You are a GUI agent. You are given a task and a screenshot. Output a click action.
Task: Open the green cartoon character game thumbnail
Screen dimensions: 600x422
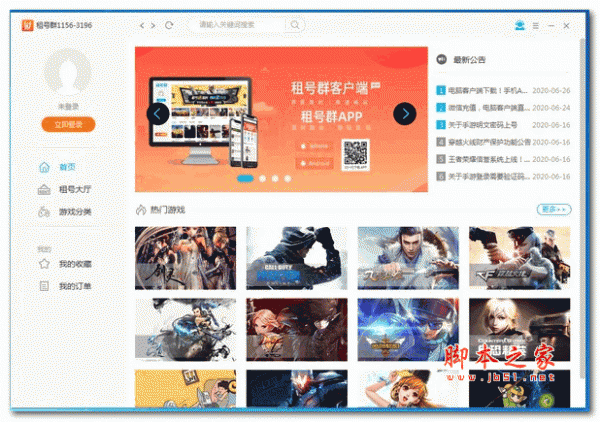pyautogui.click(x=520, y=388)
